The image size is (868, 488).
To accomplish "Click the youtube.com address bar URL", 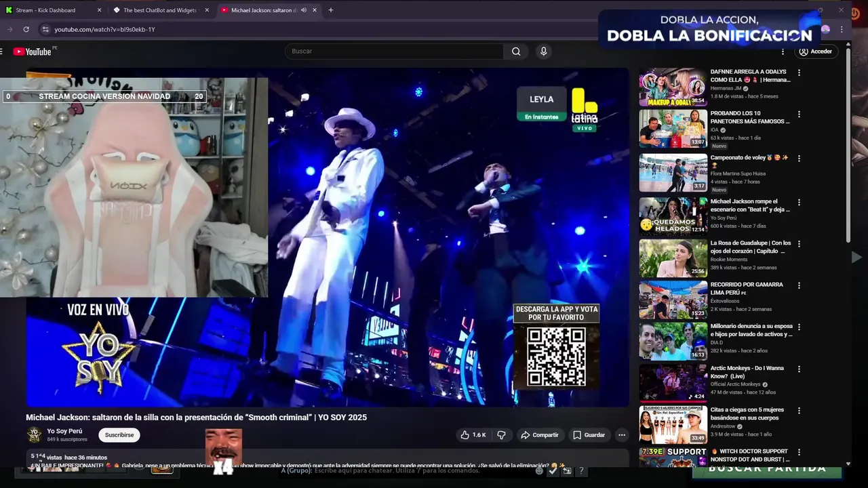I will tap(105, 30).
